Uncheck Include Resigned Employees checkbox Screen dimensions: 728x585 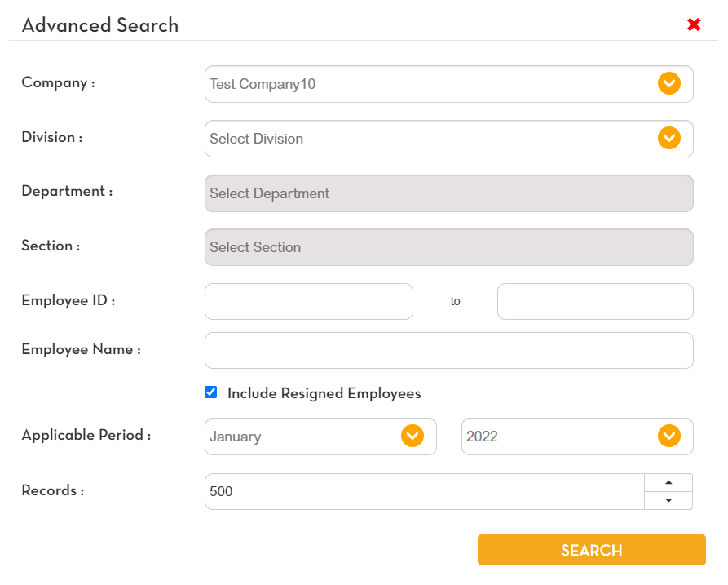point(211,392)
